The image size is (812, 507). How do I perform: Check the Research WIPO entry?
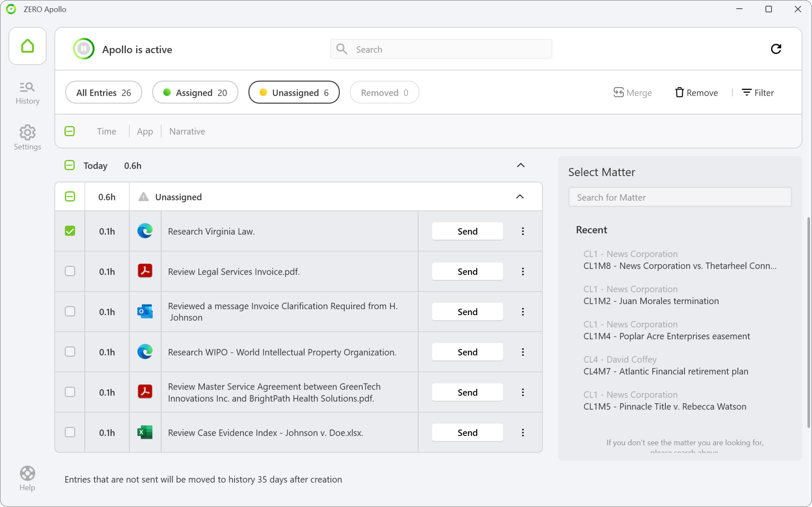tap(70, 351)
